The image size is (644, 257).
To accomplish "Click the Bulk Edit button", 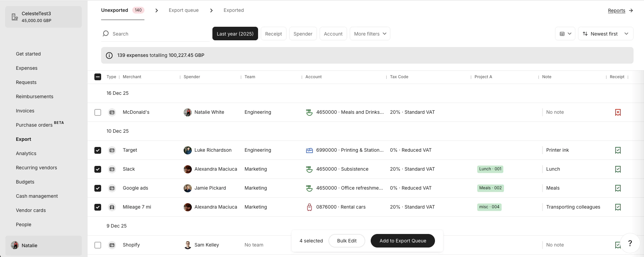I will (347, 241).
